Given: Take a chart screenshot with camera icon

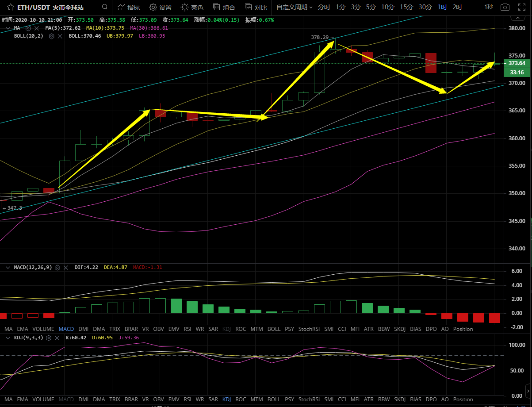Looking at the screenshot, I should click(x=505, y=7).
